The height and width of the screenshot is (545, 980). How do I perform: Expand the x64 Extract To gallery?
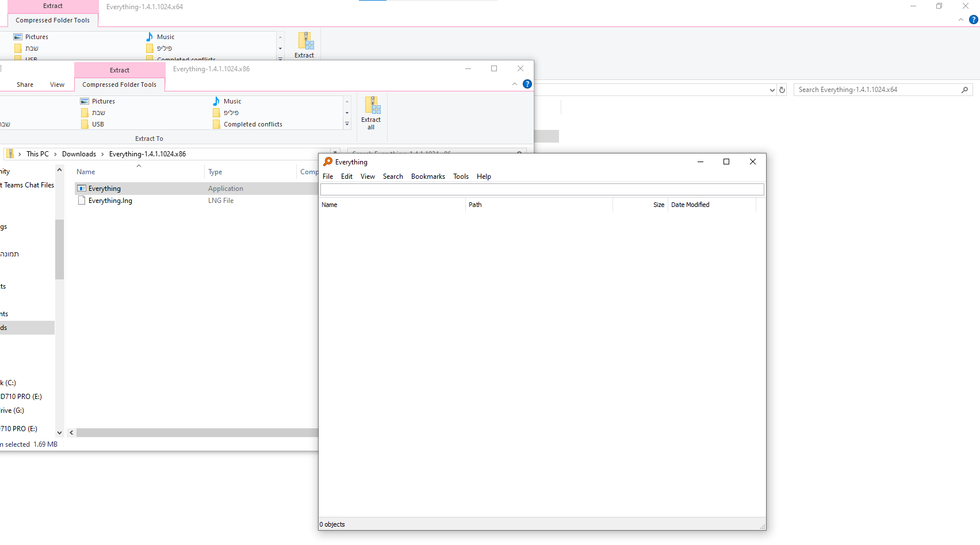(280, 58)
